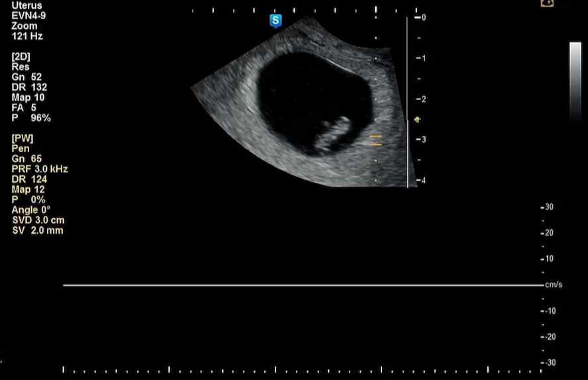Click the 'SVD 3.0 cm' value
This screenshot has height=380, width=588.
(x=38, y=220)
